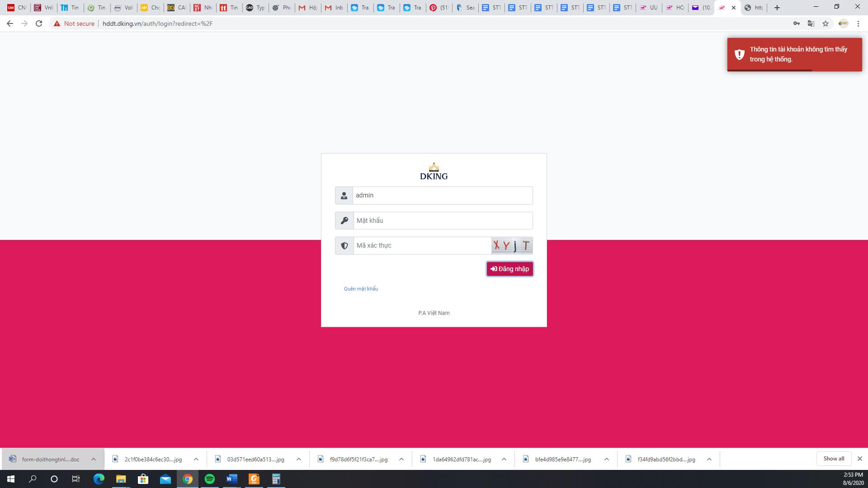Click the shield icon beside captcha field

click(344, 245)
